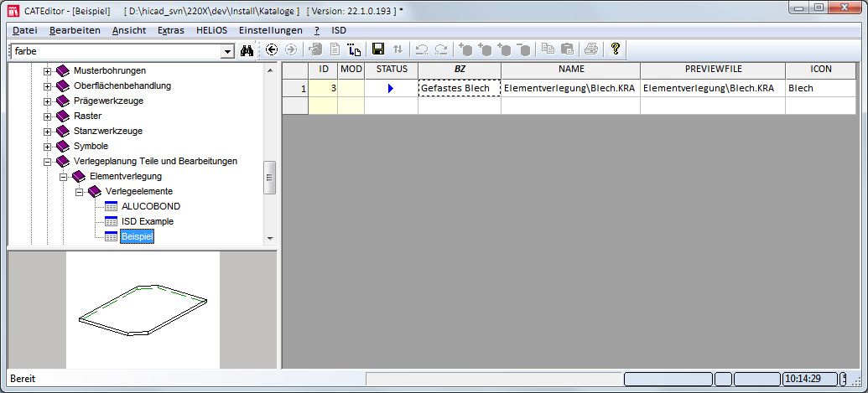Click the first add-database plus icon
Screen dimensions: 868x393
click(465, 49)
